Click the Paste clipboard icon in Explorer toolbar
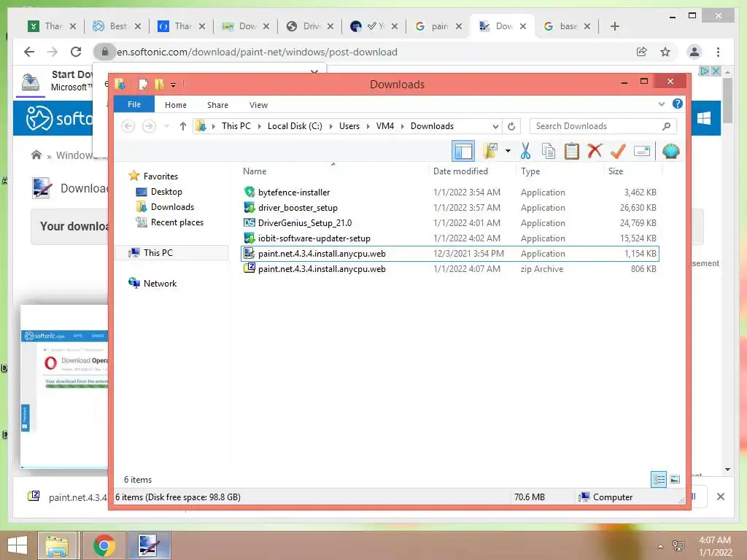 (x=571, y=152)
